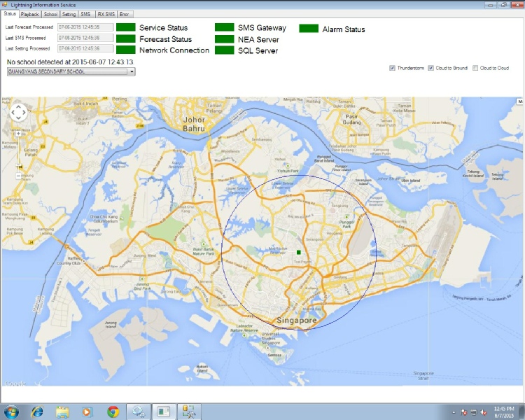This screenshot has height=420, width=525.
Task: Launch Internet Explorer from the taskbar
Action: tap(37, 412)
